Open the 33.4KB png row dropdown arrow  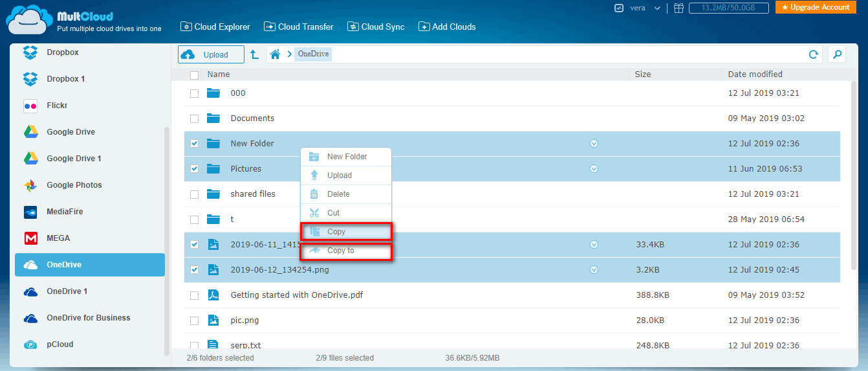tap(594, 245)
